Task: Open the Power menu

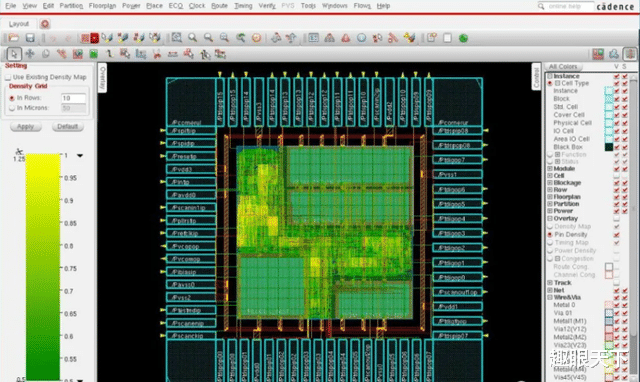Action: point(131,6)
